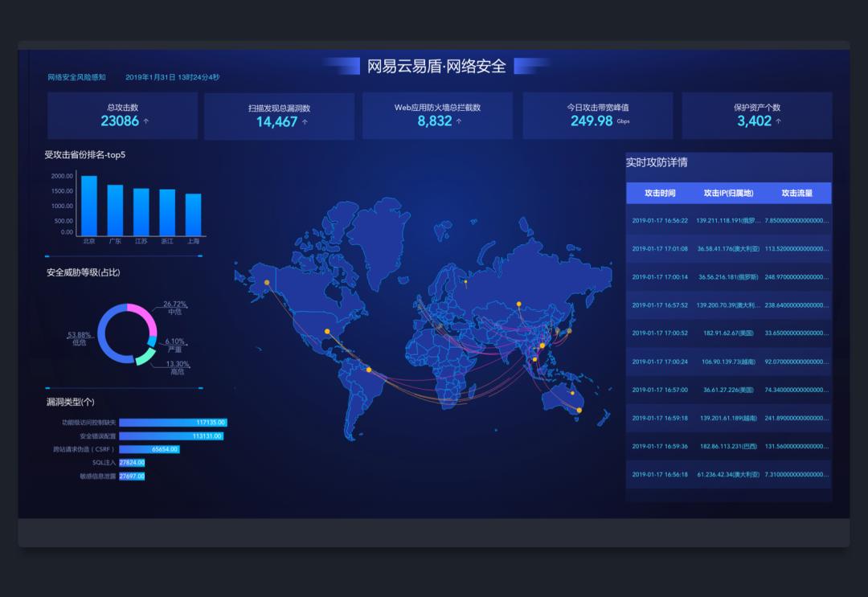Select the 广东 bar in the province chart
Viewport: 868px width, 597px height.
(x=115, y=211)
